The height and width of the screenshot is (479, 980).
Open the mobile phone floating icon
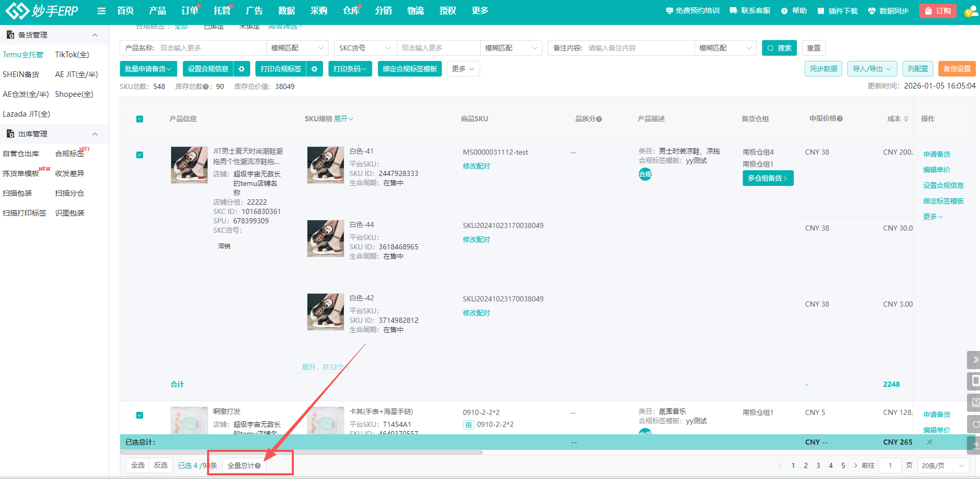[974, 381]
